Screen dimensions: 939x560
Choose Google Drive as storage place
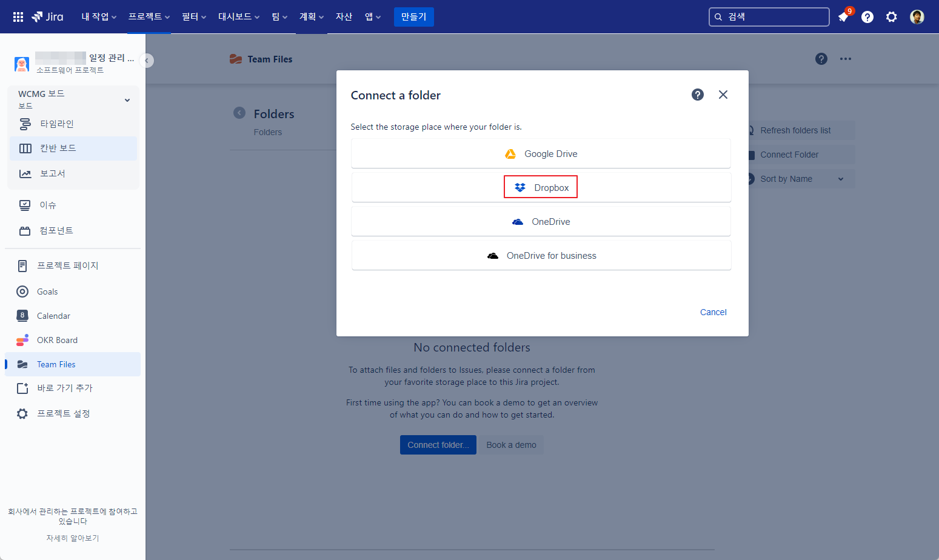click(x=541, y=154)
